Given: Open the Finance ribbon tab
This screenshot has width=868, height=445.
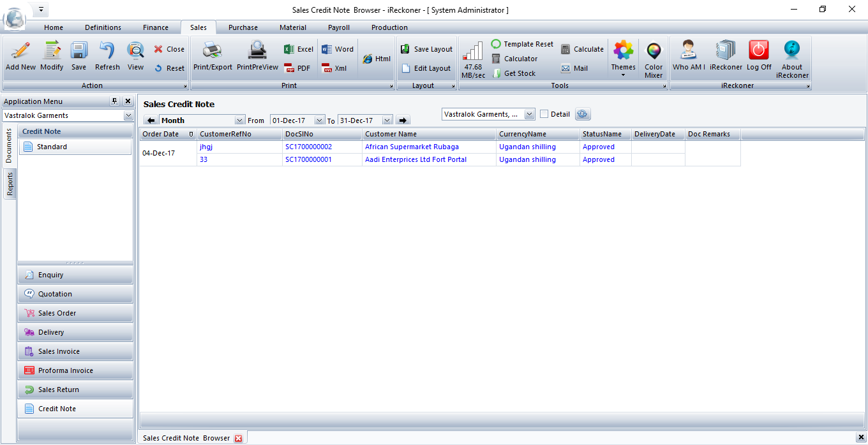Looking at the screenshot, I should click(x=156, y=27).
